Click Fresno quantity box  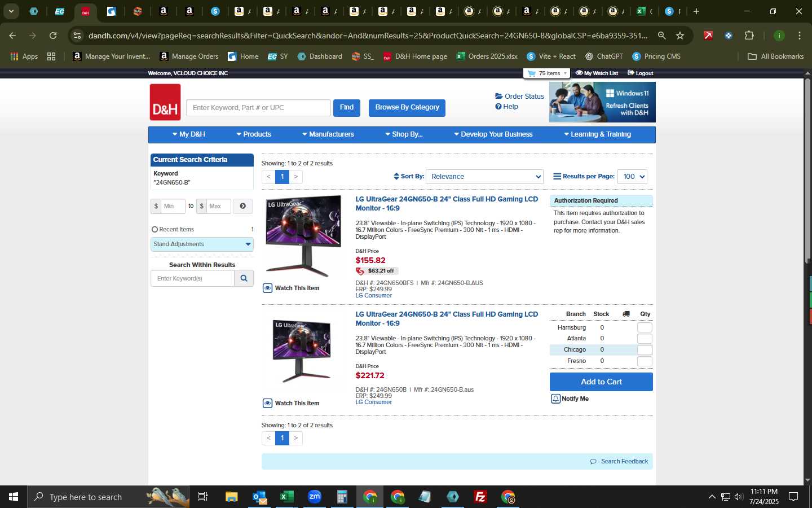pos(645,361)
